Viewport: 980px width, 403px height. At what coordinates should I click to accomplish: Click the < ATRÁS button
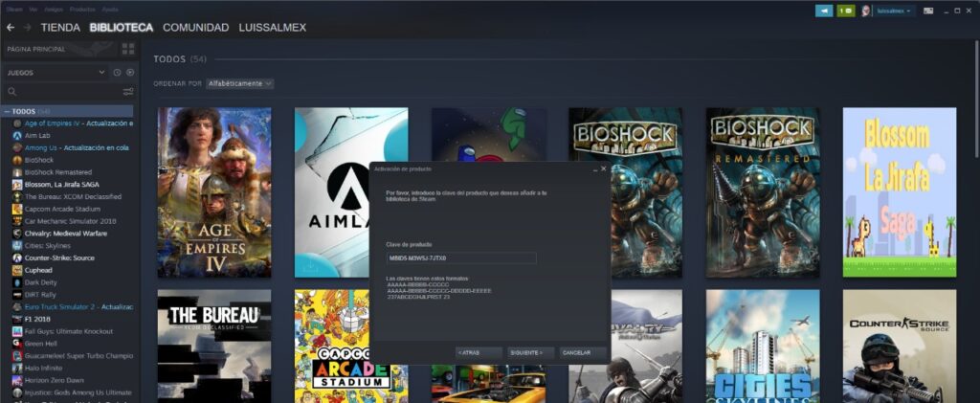point(479,353)
